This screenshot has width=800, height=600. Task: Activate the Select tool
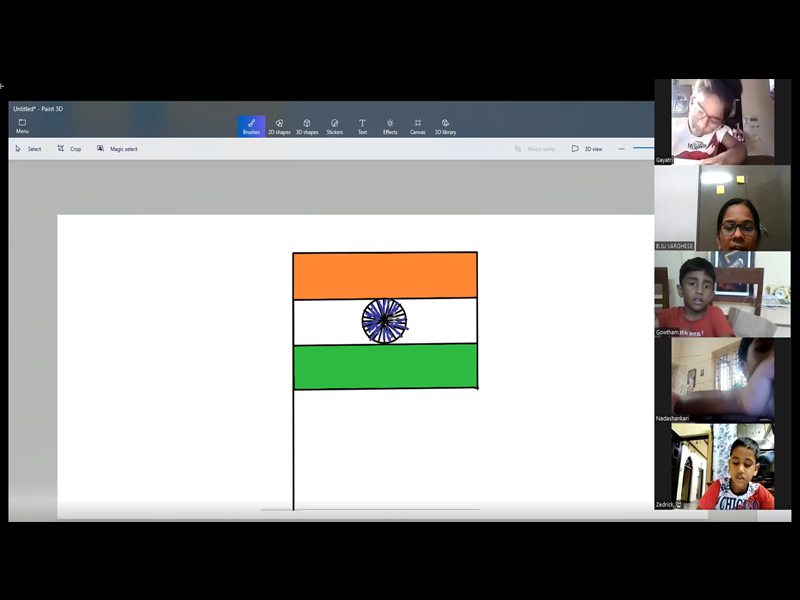point(28,149)
